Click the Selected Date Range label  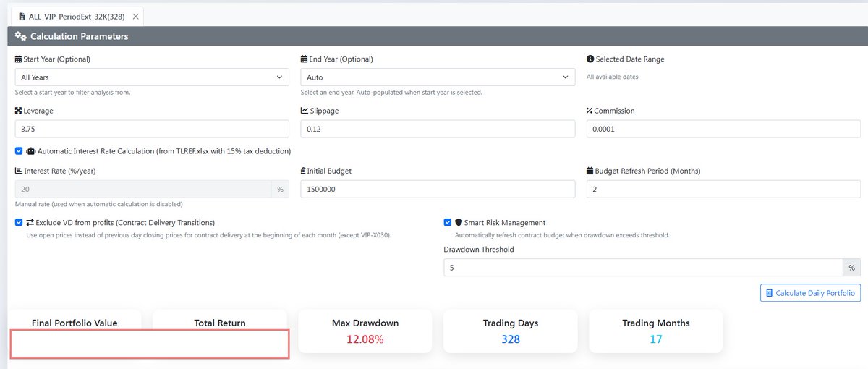[630, 59]
